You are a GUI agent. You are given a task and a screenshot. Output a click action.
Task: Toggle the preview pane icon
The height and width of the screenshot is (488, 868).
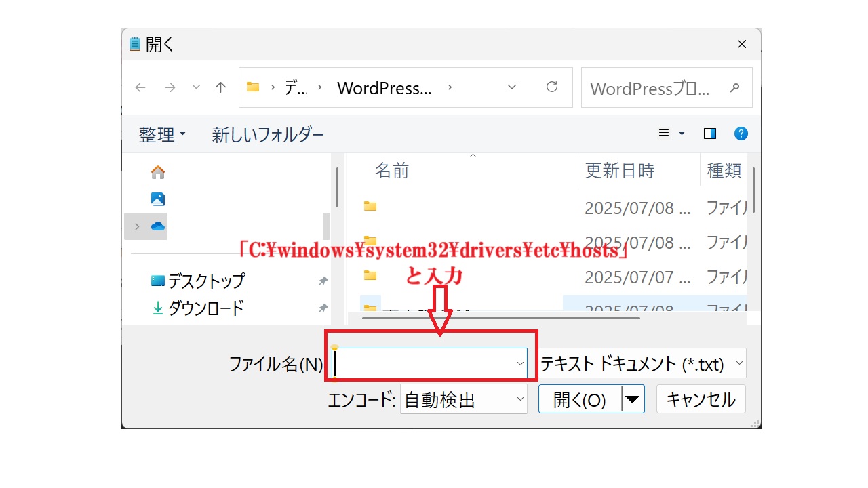(x=710, y=134)
